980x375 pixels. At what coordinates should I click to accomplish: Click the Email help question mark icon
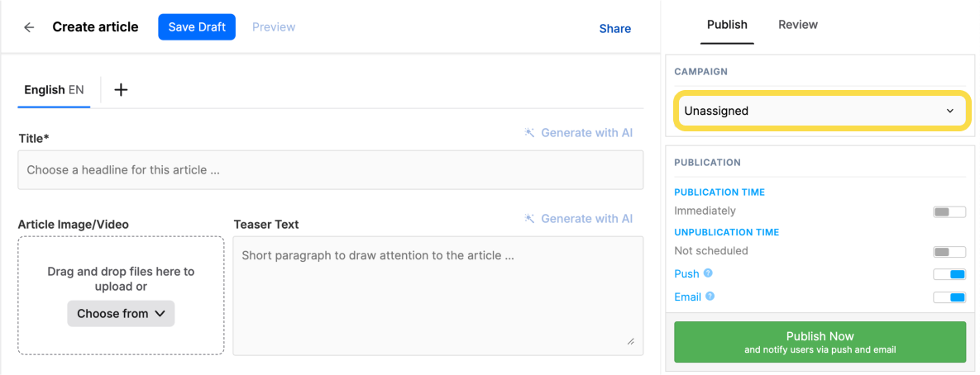tap(710, 297)
